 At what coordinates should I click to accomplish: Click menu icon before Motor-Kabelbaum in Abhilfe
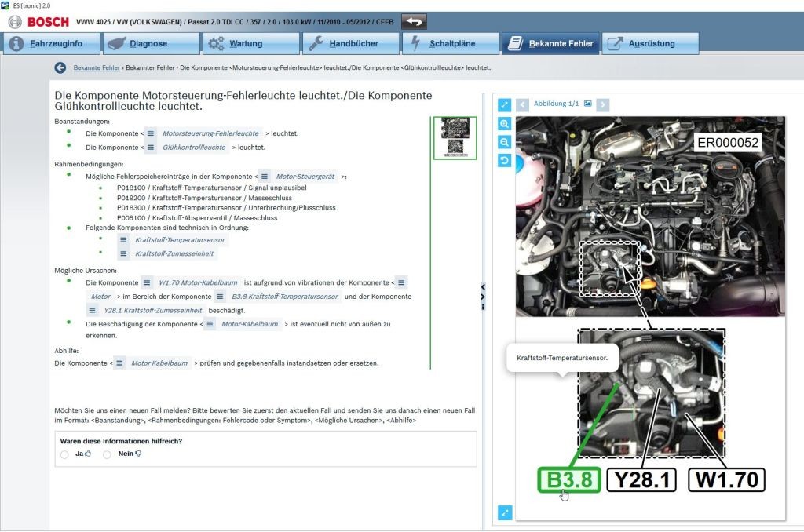[x=119, y=363]
